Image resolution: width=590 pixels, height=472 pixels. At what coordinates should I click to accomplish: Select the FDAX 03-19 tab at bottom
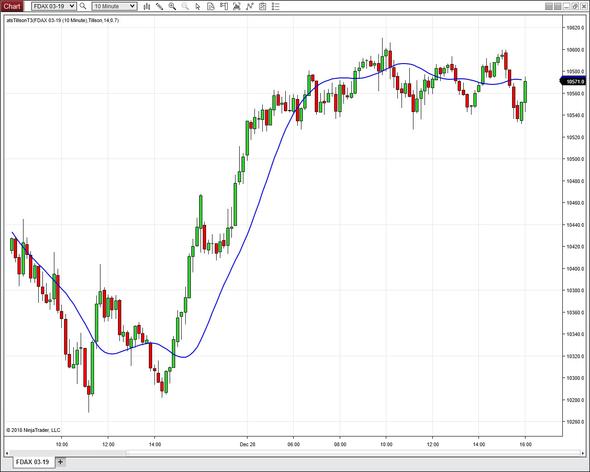click(x=32, y=462)
